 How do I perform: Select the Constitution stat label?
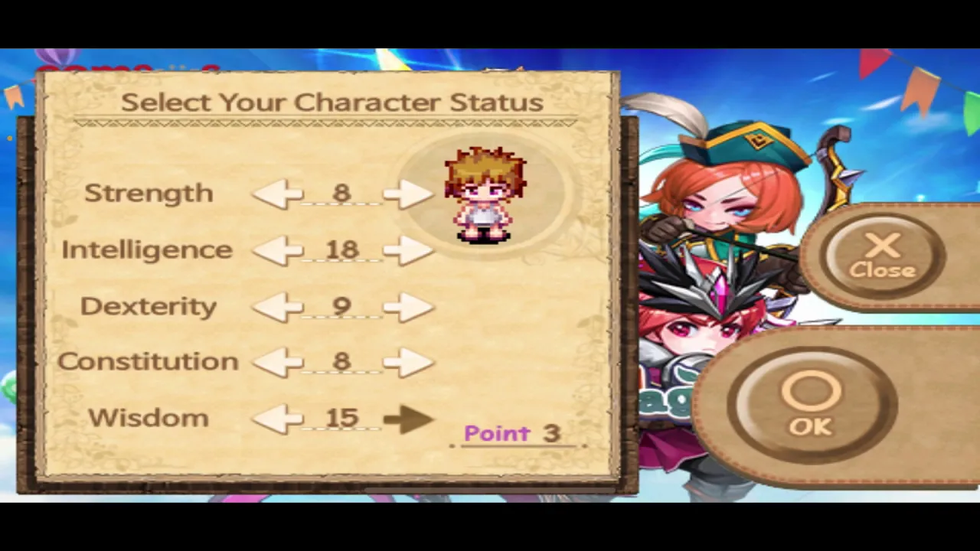(x=148, y=361)
